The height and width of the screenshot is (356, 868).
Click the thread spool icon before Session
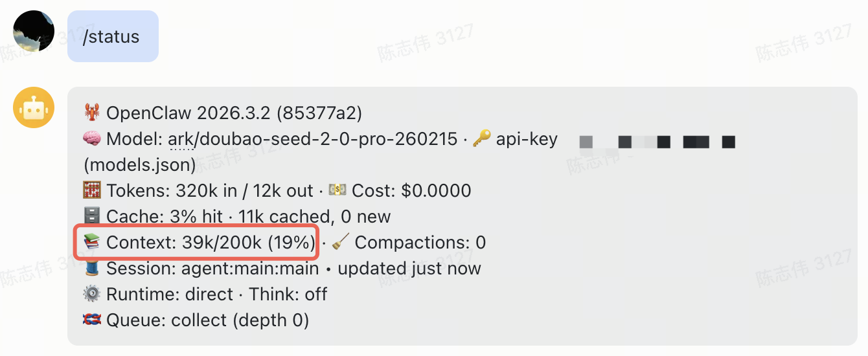(92, 269)
